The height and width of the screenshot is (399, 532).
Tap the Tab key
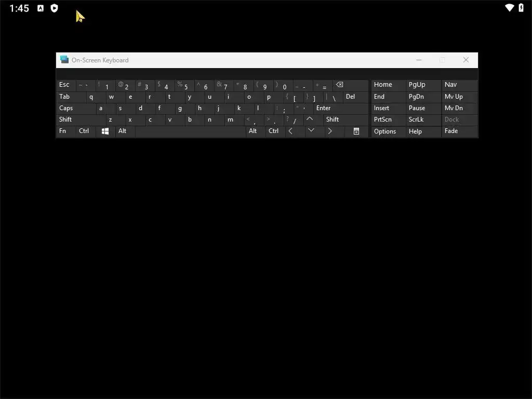click(x=71, y=97)
